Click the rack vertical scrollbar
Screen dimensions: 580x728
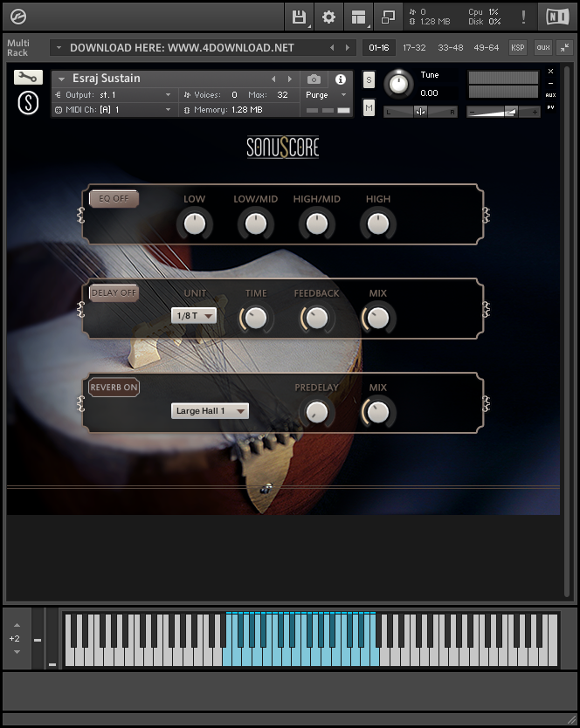click(567, 332)
